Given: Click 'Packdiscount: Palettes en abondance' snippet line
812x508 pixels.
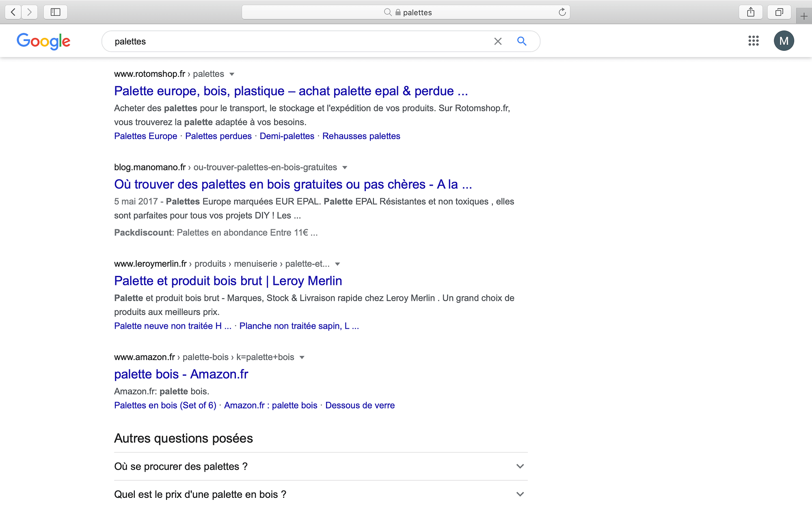Looking at the screenshot, I should pyautogui.click(x=216, y=232).
